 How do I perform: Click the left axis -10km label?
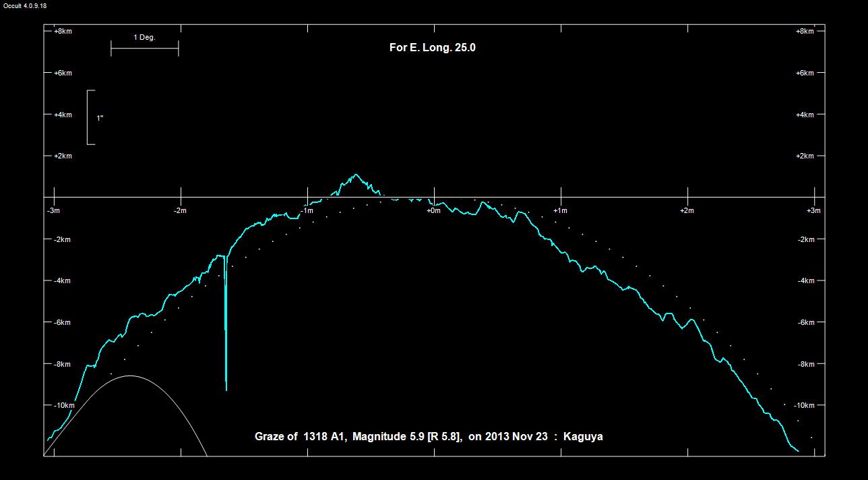(64, 405)
